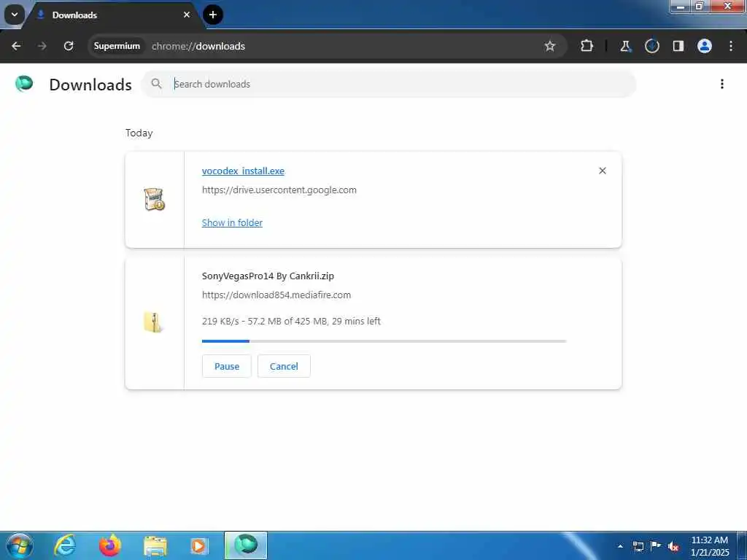
Task: Open a new tab with plus button
Action: click(x=213, y=15)
